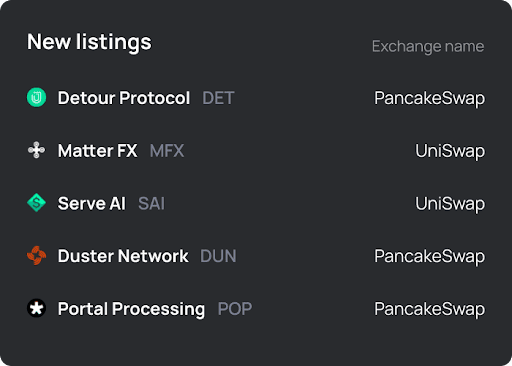Viewport: 512px width, 366px height.
Task: Click UniSwap exchange for Matter FX
Action: click(450, 151)
